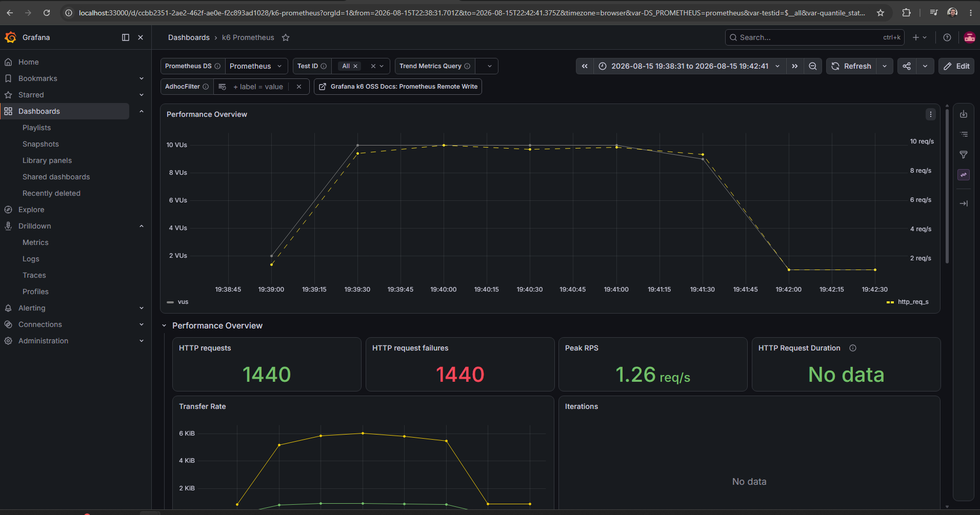Open Trend Metrics Query dropdown
Image resolution: width=980 pixels, height=515 pixels.
[487, 66]
